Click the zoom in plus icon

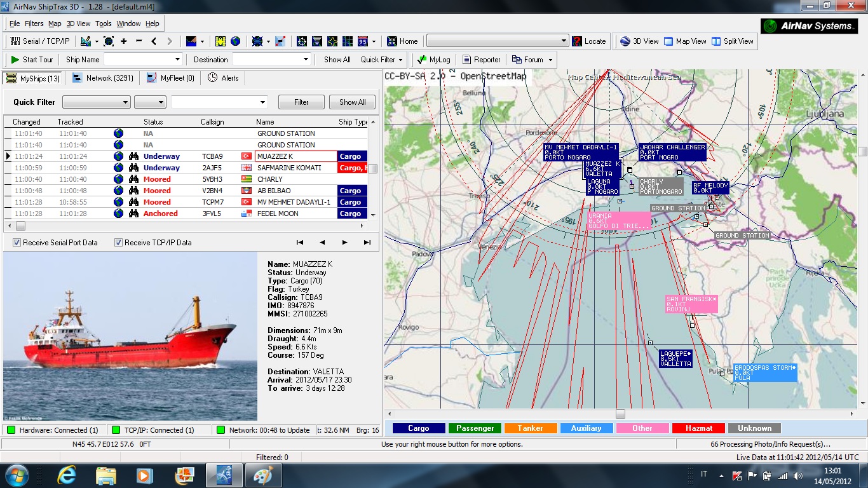[x=123, y=41]
